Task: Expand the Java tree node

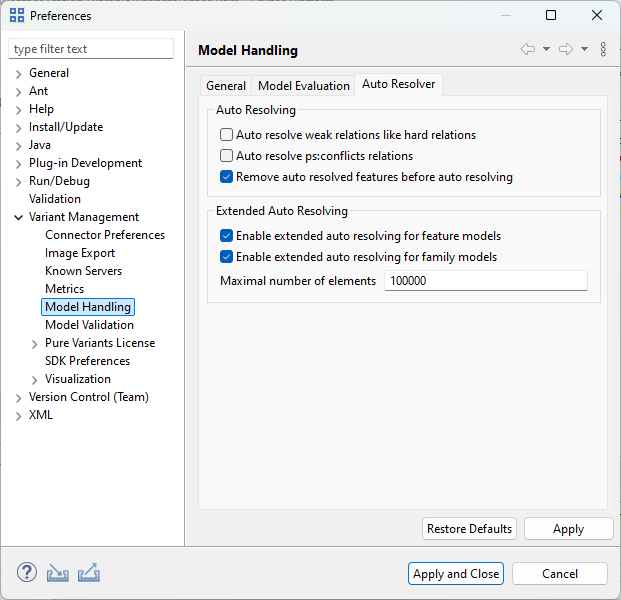Action: pos(18,145)
